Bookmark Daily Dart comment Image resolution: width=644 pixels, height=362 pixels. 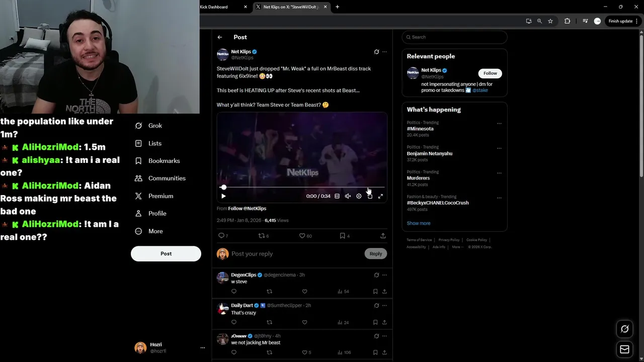(x=375, y=322)
